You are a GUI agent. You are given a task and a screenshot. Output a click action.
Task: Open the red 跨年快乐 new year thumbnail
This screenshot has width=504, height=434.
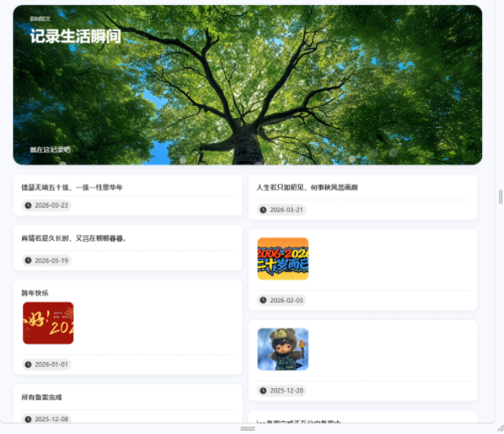click(x=48, y=323)
